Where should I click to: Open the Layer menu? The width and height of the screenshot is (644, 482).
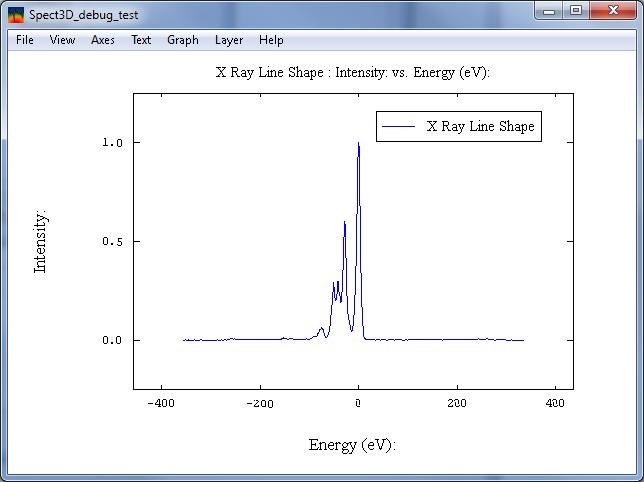coord(229,40)
